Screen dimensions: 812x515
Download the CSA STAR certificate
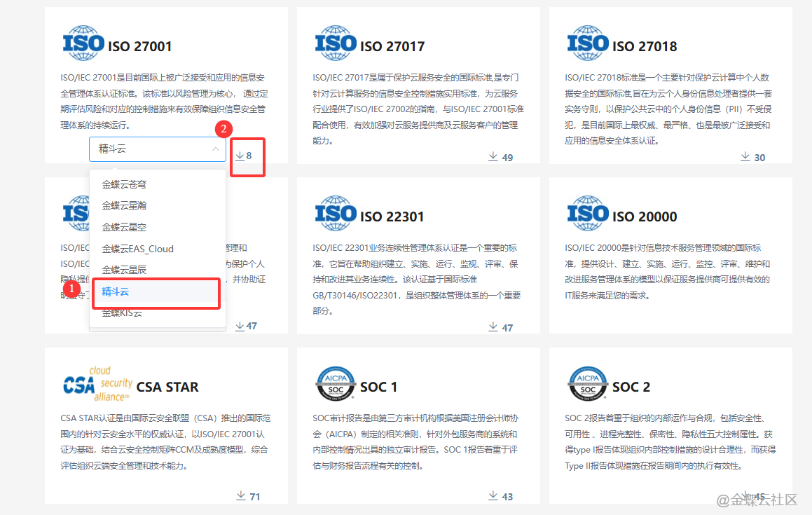point(241,496)
